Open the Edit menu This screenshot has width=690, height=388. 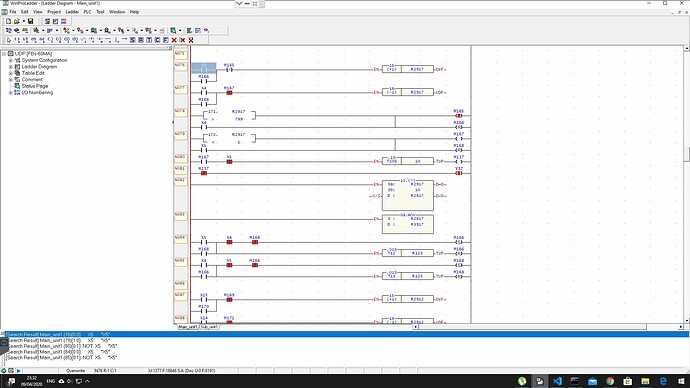pyautogui.click(x=25, y=12)
